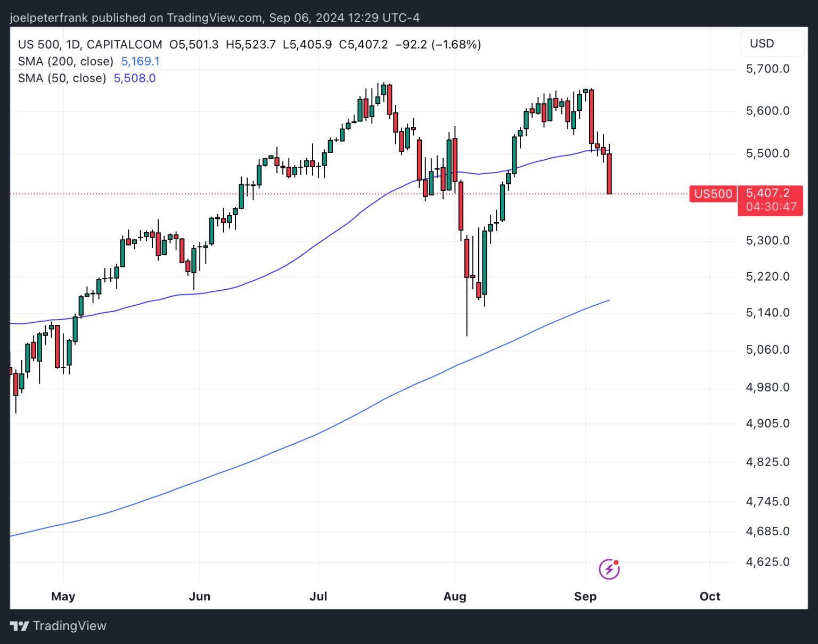
Task: Click the 5,700.0 price axis level
Action: tap(767, 69)
